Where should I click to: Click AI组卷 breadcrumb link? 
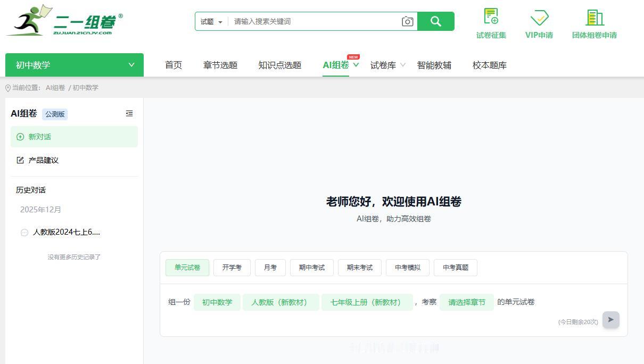coord(55,88)
